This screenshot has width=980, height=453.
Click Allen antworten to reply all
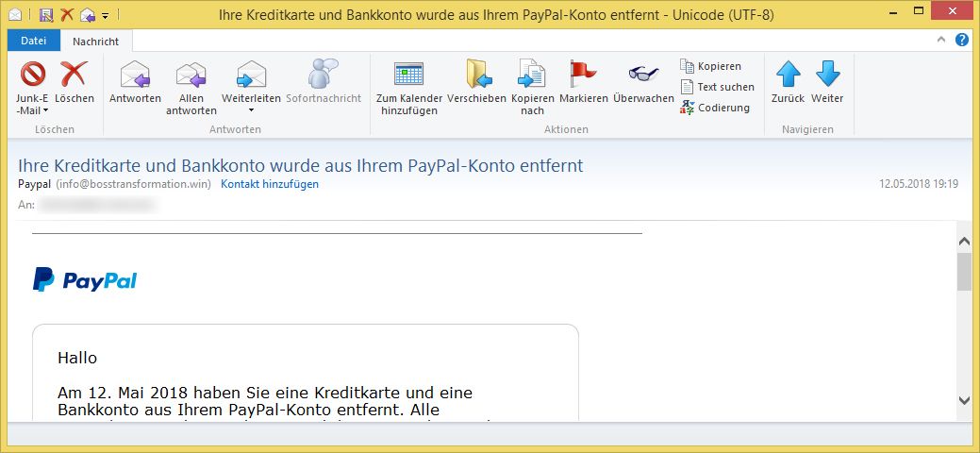point(191,75)
